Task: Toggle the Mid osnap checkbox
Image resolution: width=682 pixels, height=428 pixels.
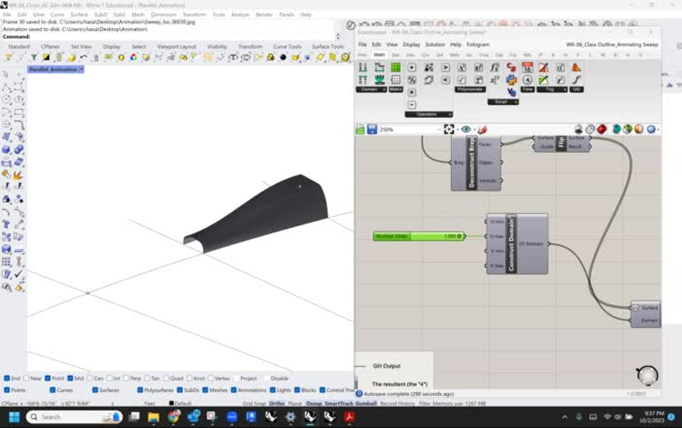Action: [x=70, y=378]
